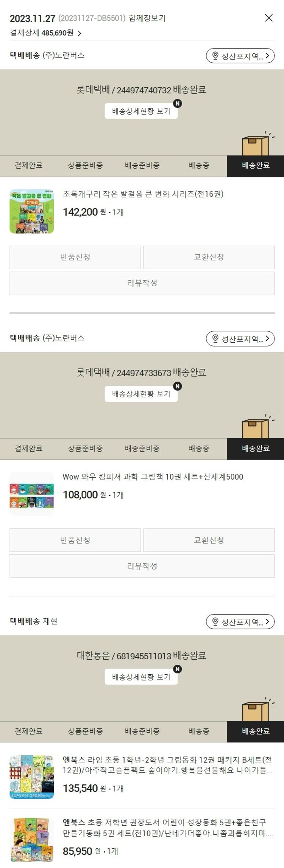Request return for Wow 킹피셔 과학 그림책
The width and height of the screenshot is (284, 868).
(75, 540)
